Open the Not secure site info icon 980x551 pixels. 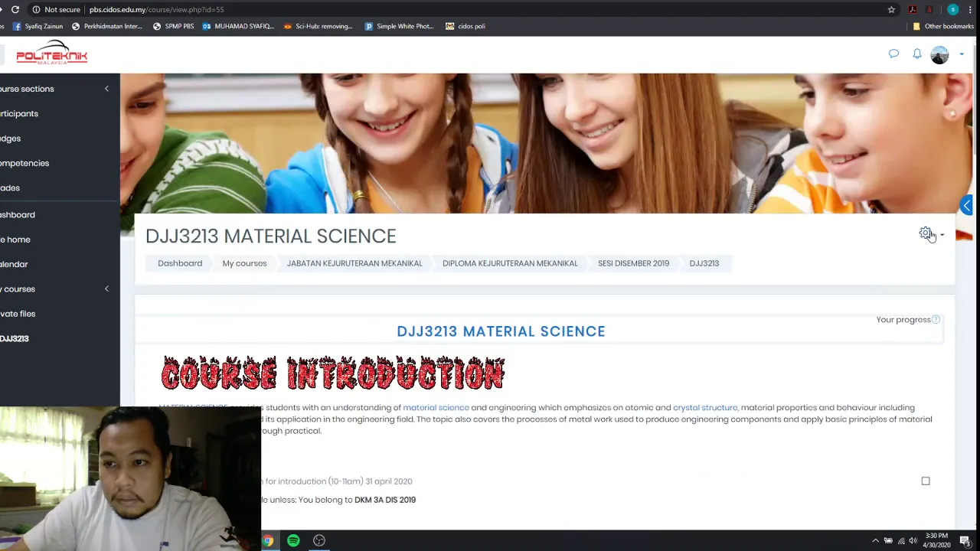point(36,9)
